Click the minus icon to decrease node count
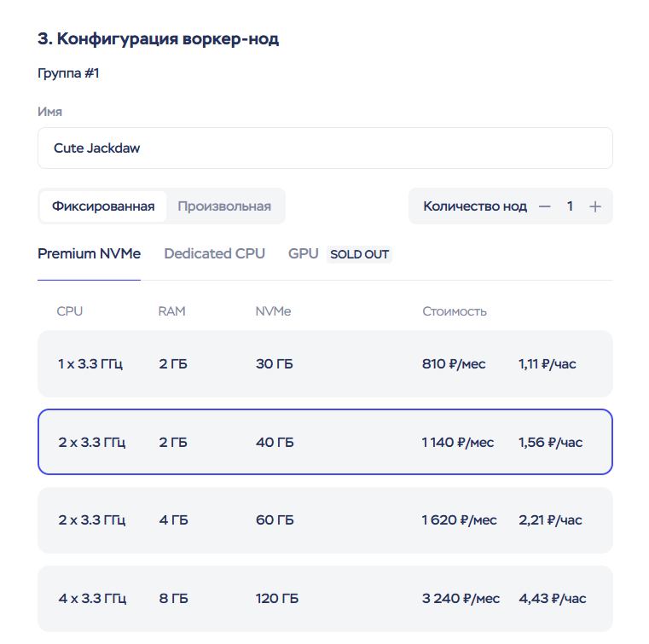 pyautogui.click(x=545, y=206)
